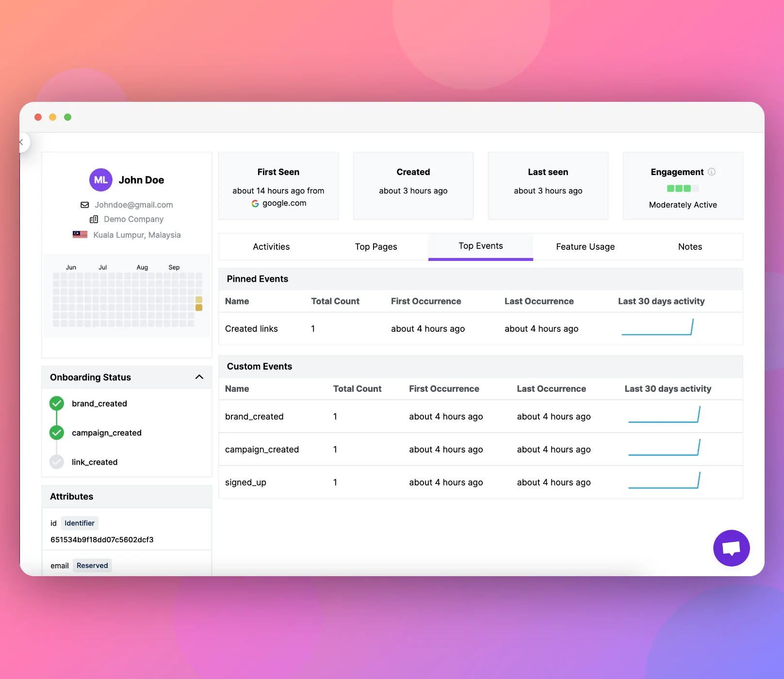
Task: Click the Last Occurrence header under Pinned Events
Action: pos(539,301)
